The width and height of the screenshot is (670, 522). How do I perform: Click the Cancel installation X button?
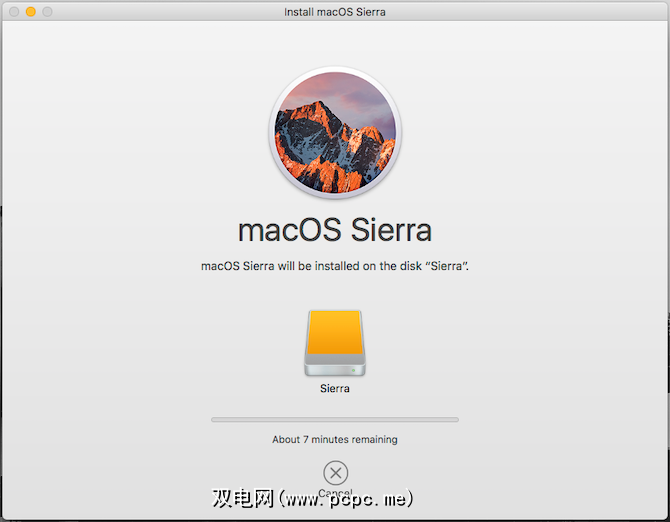coord(335,473)
